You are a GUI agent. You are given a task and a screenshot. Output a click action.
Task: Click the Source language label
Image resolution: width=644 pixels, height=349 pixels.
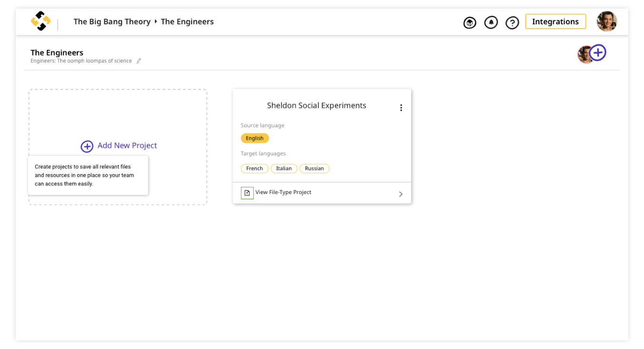coord(262,126)
